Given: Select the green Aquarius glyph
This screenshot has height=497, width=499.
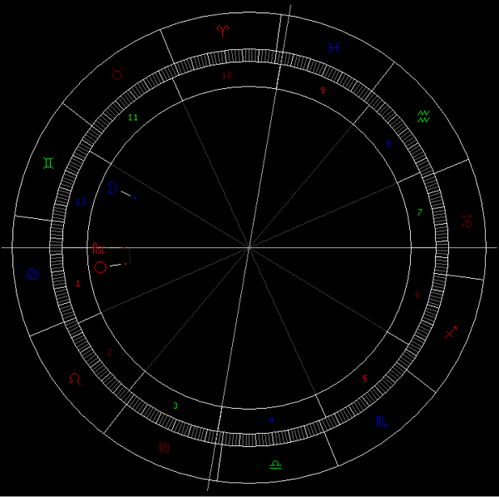Looking at the screenshot, I should click(424, 117).
